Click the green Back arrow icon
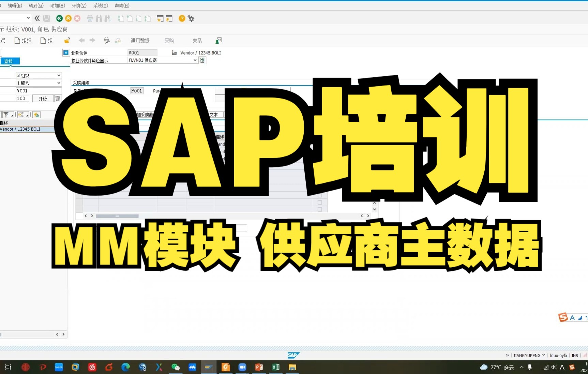 point(59,18)
